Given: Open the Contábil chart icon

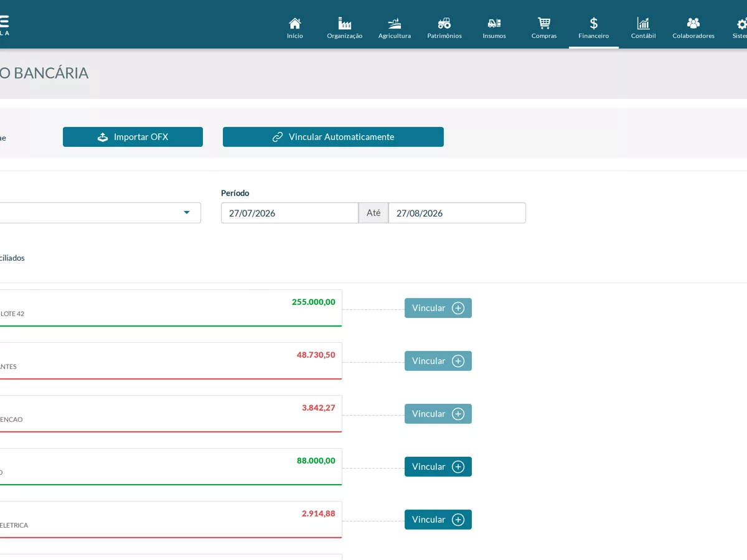Looking at the screenshot, I should pyautogui.click(x=644, y=24).
